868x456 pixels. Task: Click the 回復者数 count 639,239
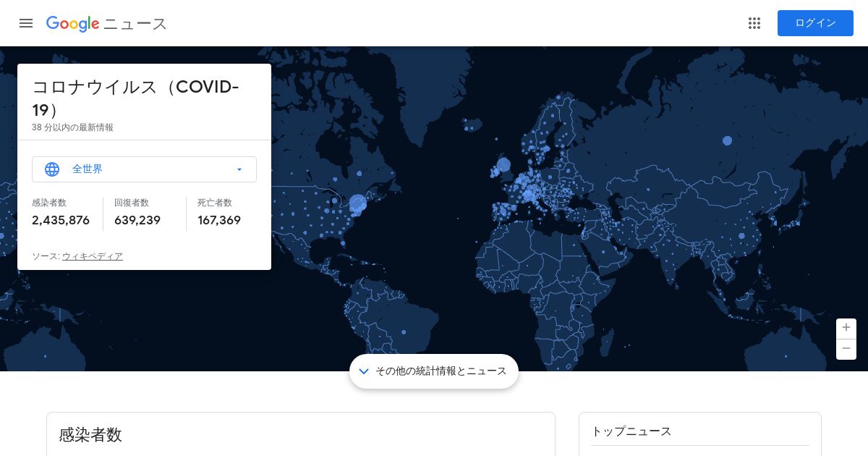point(137,220)
